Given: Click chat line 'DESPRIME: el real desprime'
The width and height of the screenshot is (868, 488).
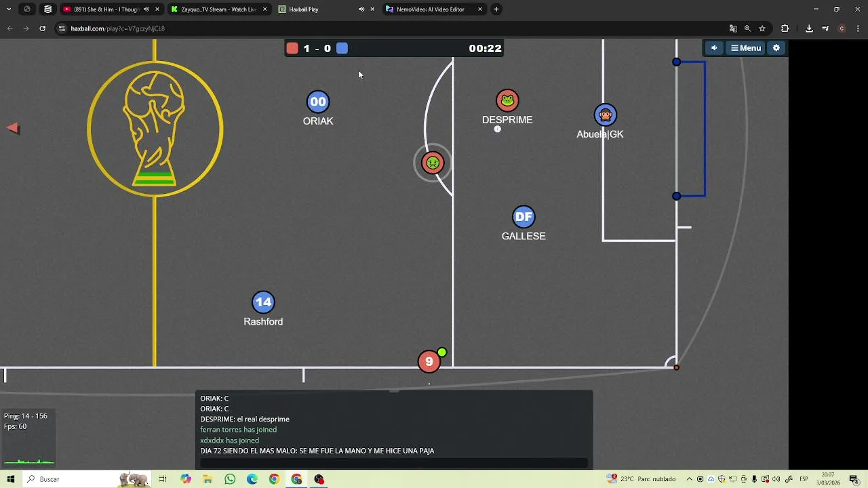Looking at the screenshot, I should coord(245,419).
